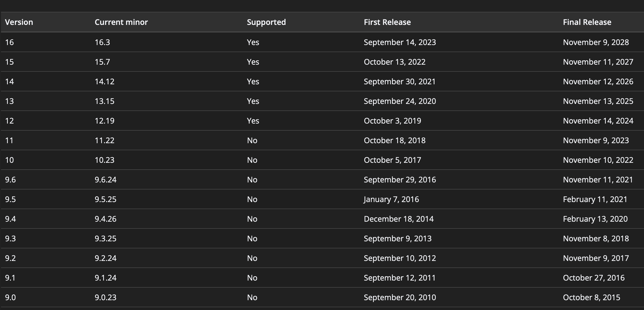Click the Final Release column header

pyautogui.click(x=587, y=22)
